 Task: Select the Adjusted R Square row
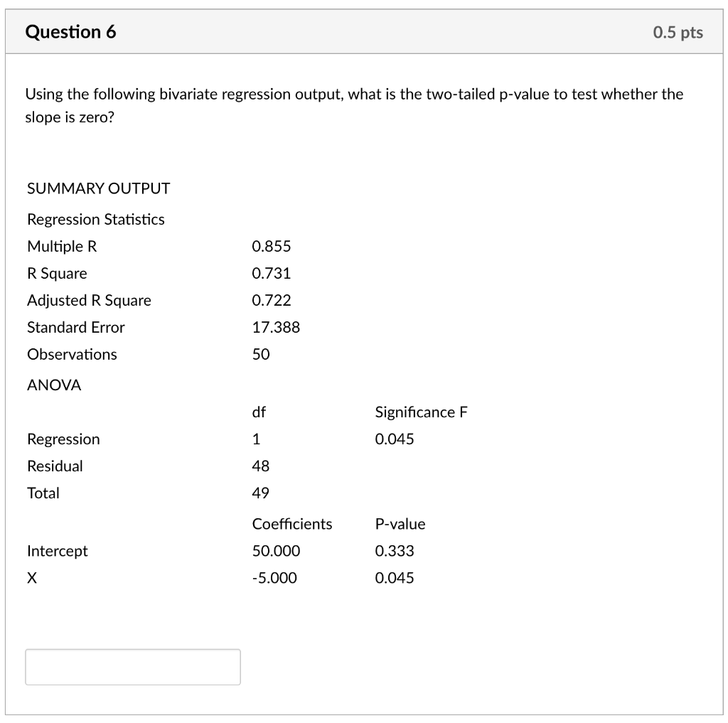[x=89, y=301]
